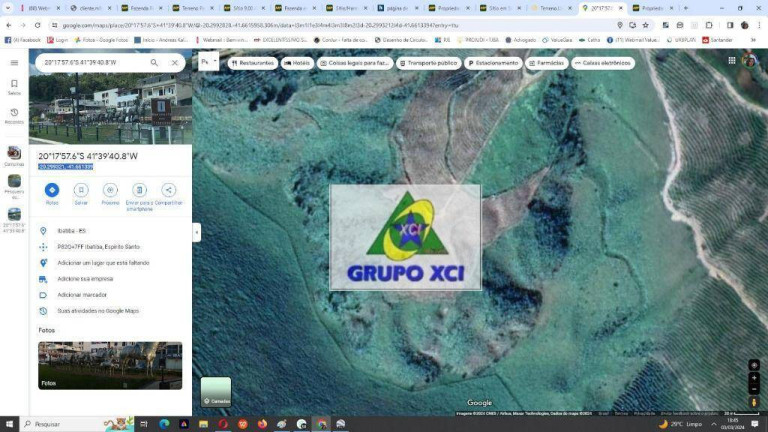Open the Salvos (saved places) sidebar icon
The height and width of the screenshot is (432, 768).
point(14,87)
